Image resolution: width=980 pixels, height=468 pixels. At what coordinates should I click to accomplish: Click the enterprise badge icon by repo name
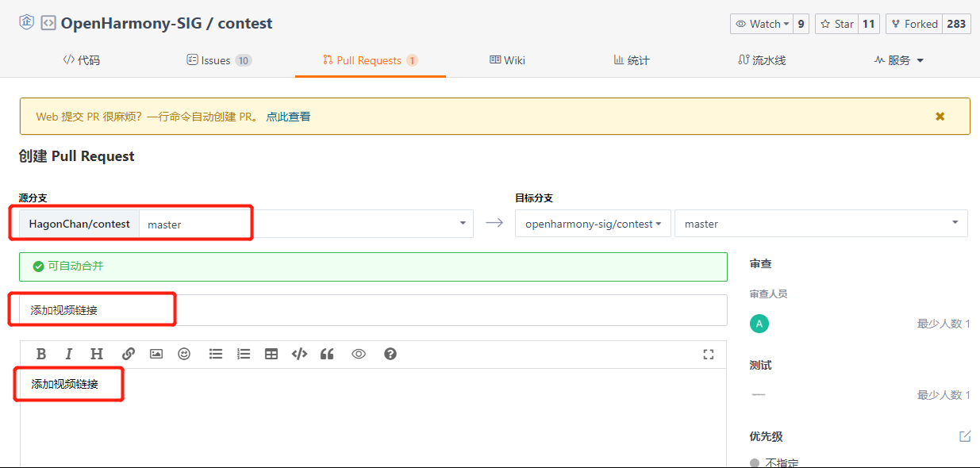tap(27, 23)
